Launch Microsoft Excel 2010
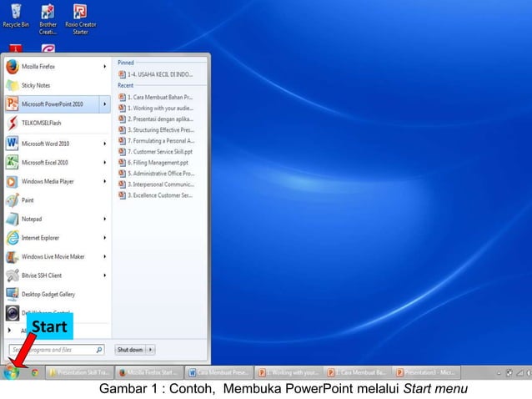 [45, 163]
